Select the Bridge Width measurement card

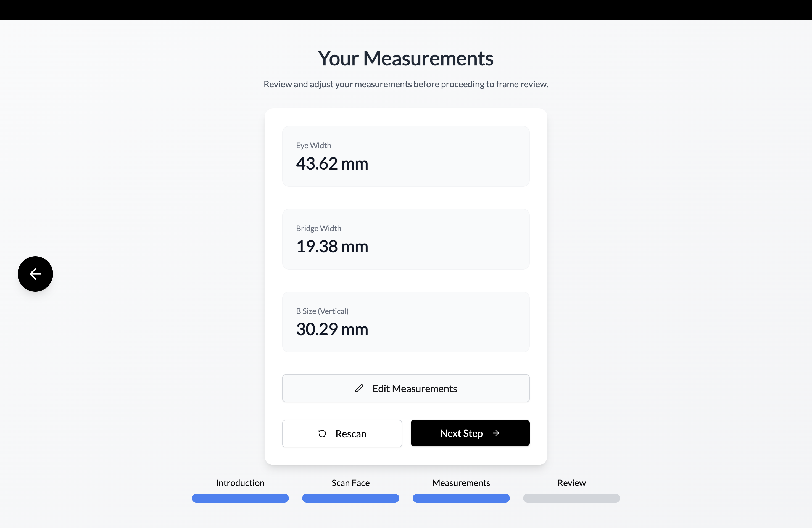(x=406, y=239)
